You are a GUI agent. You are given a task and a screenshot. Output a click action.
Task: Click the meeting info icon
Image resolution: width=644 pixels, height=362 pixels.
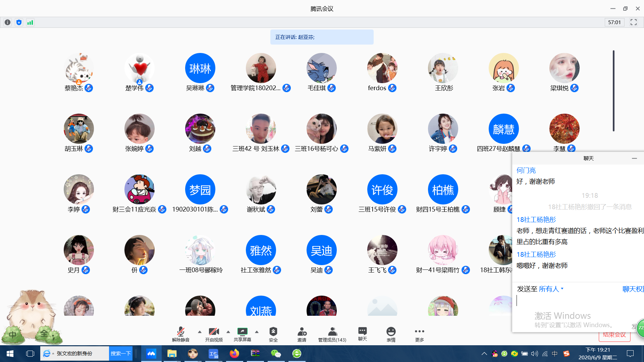click(7, 22)
